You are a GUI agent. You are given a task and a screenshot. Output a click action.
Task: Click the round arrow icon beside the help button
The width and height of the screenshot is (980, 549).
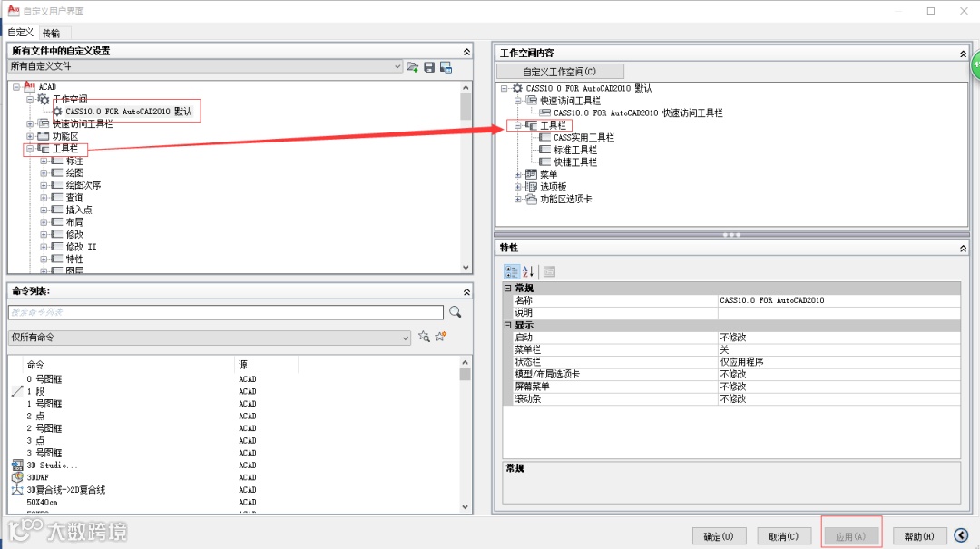(x=961, y=535)
